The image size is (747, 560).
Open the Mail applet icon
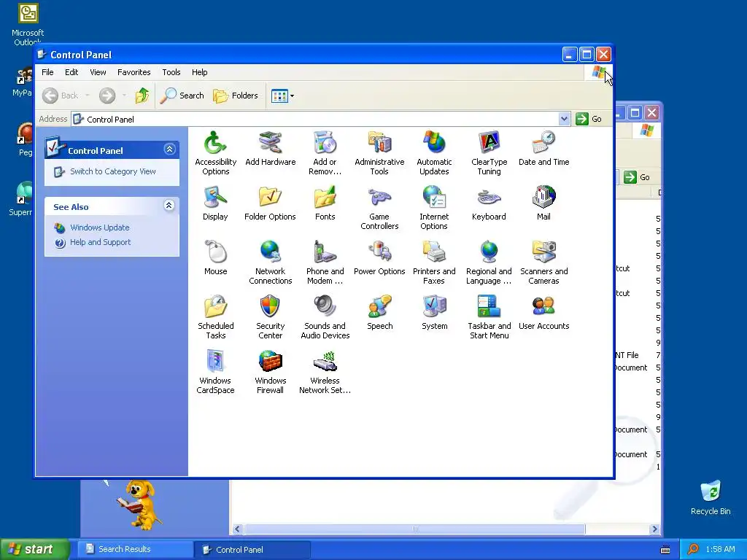tap(543, 197)
